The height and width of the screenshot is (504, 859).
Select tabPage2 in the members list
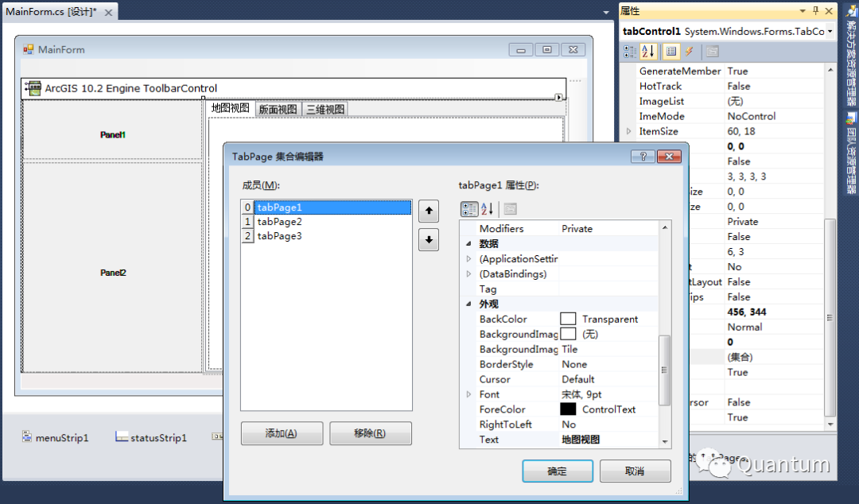(278, 223)
